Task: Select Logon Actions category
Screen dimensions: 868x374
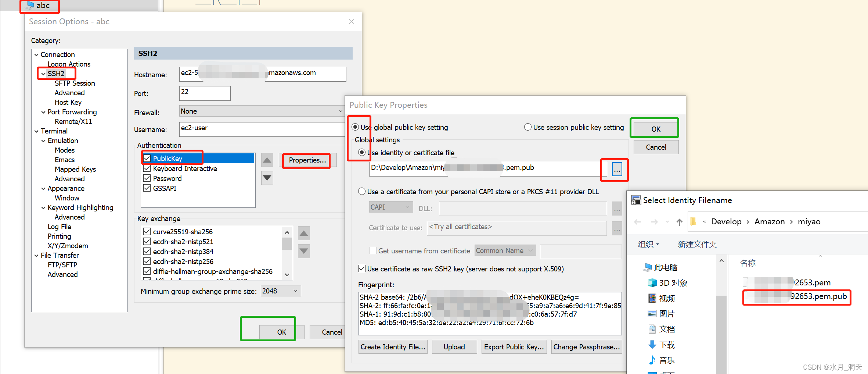Action: click(69, 64)
